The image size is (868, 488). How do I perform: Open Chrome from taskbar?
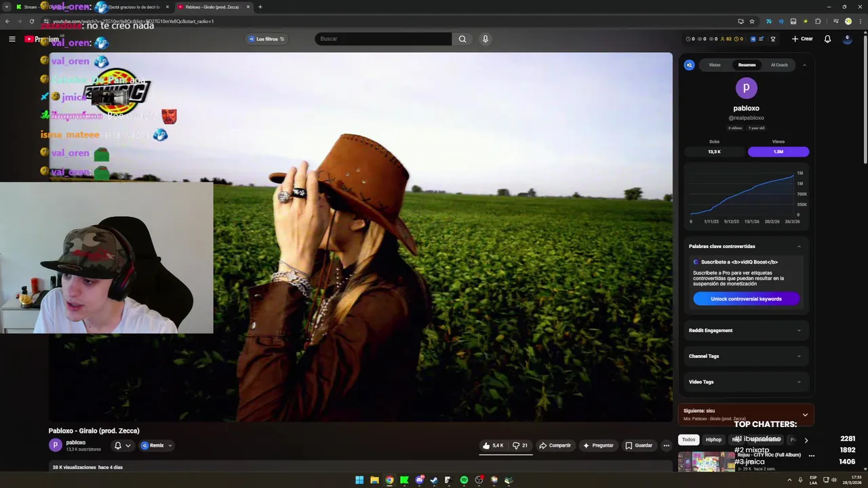point(389,480)
